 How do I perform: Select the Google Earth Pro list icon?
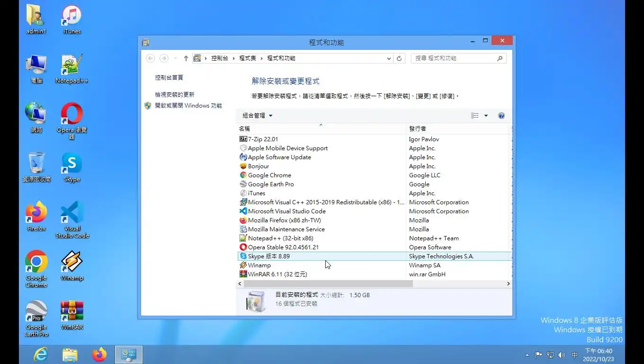point(243,184)
